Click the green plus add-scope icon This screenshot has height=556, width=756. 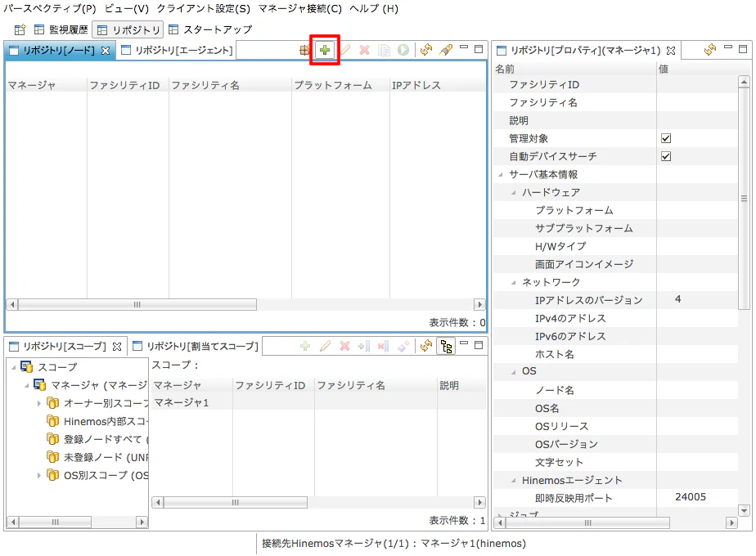[305, 346]
